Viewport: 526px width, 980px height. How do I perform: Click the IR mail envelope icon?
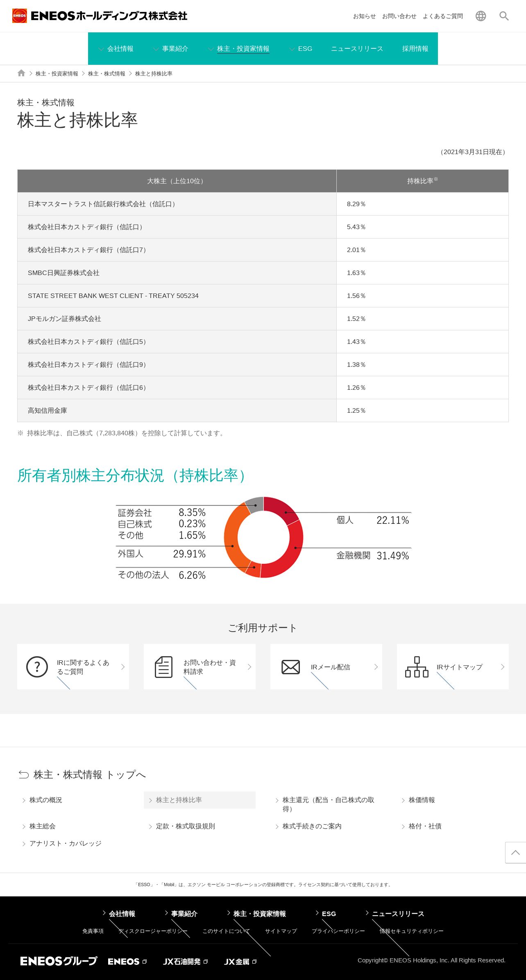[x=290, y=667]
